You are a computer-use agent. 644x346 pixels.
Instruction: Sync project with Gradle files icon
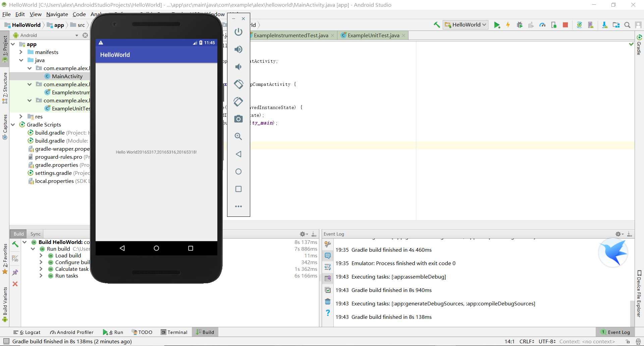[x=579, y=25]
